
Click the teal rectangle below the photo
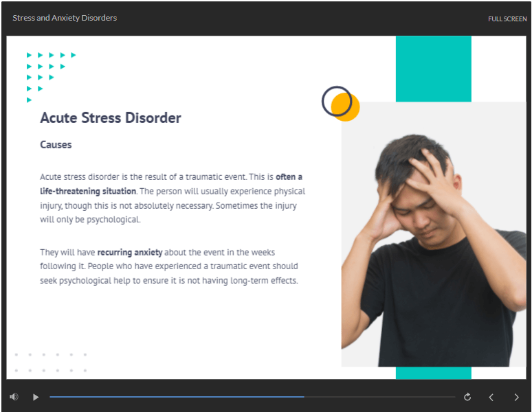pos(433,373)
